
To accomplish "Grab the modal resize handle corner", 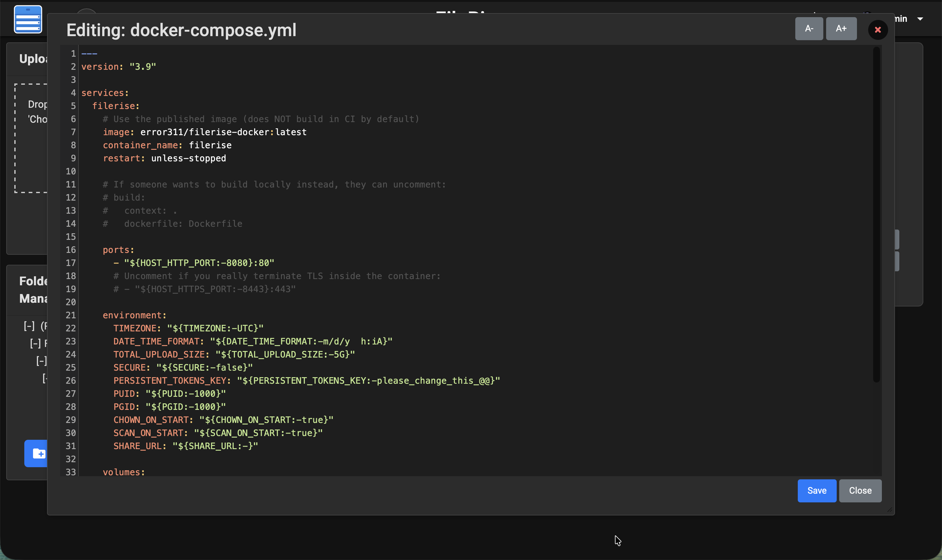I will tap(889, 510).
